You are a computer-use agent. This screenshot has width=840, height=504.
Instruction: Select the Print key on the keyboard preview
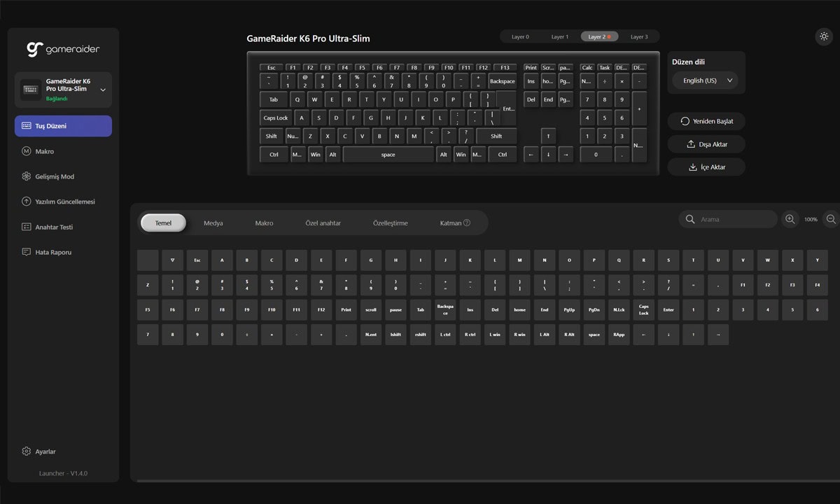pos(531,68)
